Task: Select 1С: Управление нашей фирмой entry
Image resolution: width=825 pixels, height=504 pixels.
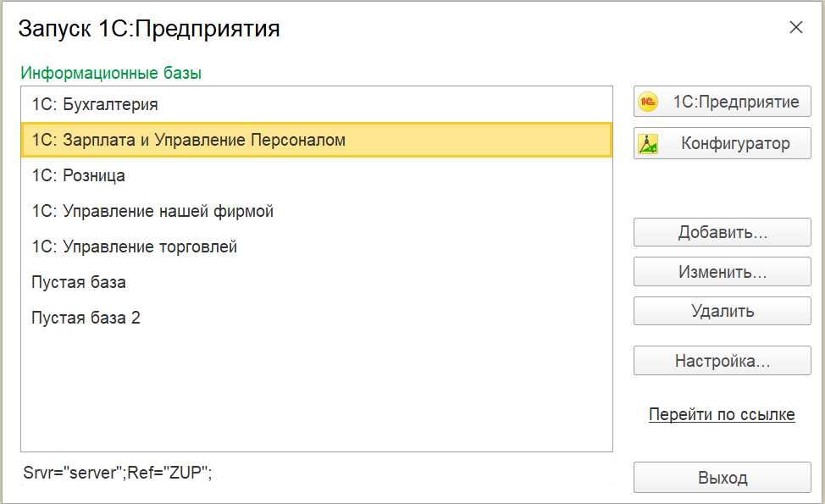Action: point(317,211)
